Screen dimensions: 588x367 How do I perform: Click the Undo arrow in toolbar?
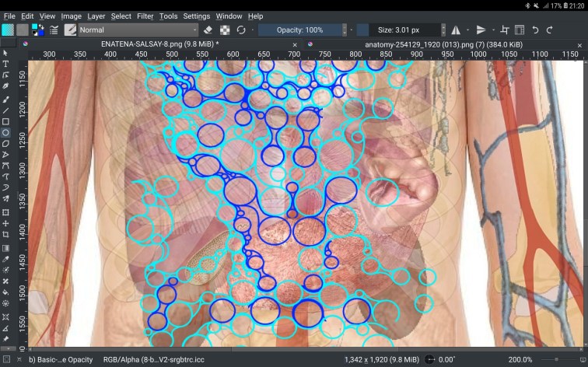pyautogui.click(x=535, y=30)
